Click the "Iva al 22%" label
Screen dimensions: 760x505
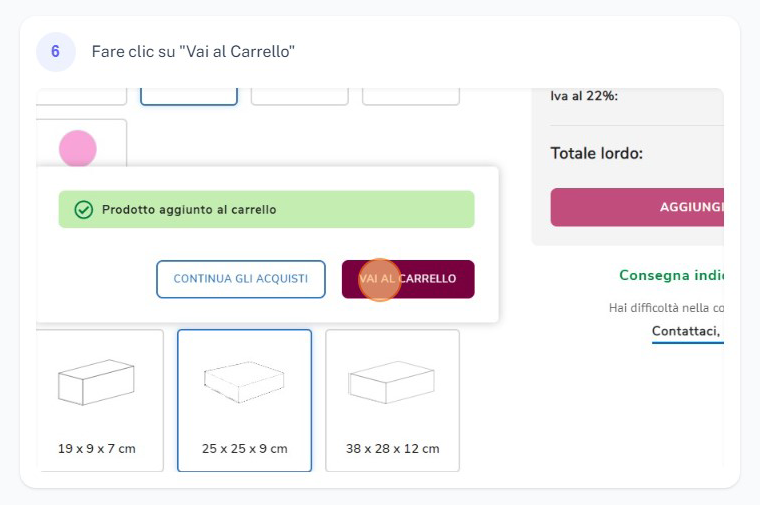[584, 96]
